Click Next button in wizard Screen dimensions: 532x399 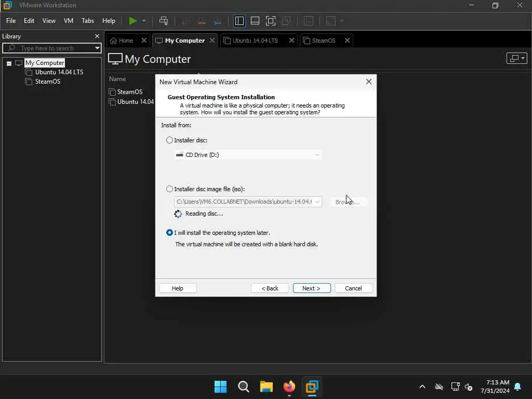pos(312,288)
